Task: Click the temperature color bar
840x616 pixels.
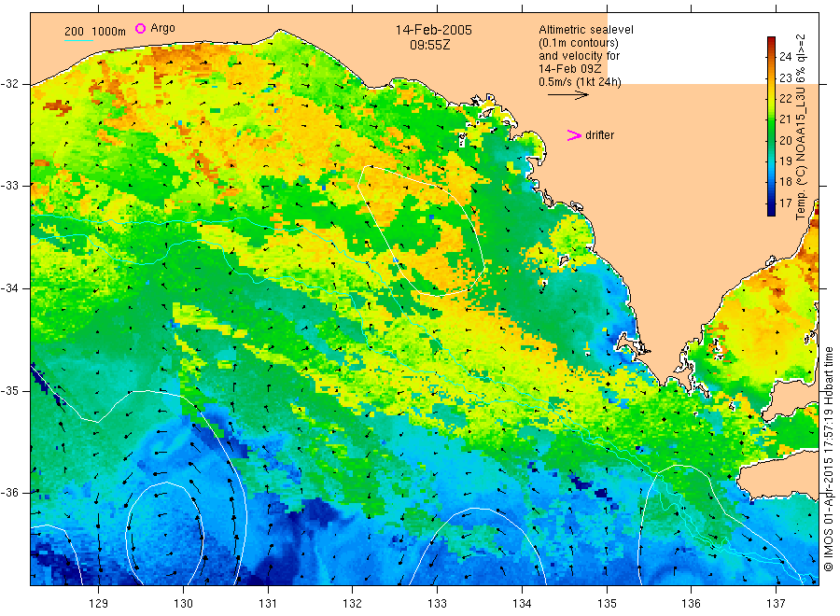Action: 771,126
